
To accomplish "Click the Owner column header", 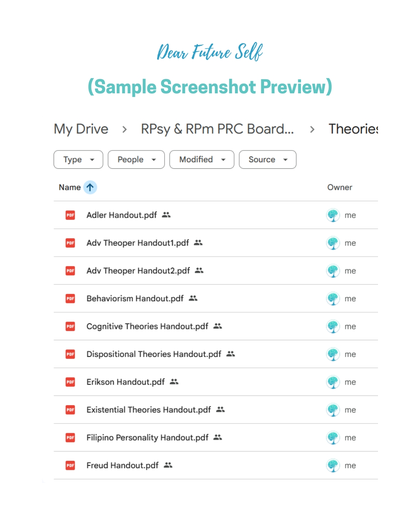I will pyautogui.click(x=339, y=187).
